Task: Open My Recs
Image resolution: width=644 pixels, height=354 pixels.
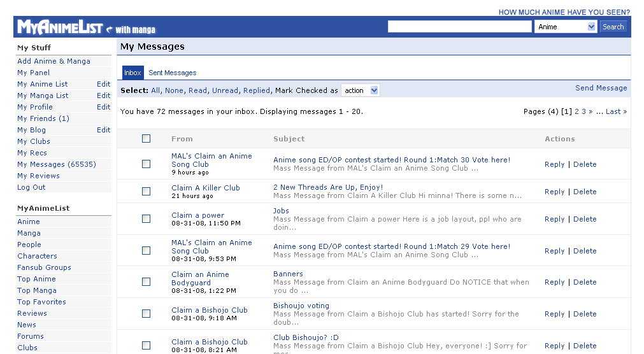Action: [x=32, y=153]
